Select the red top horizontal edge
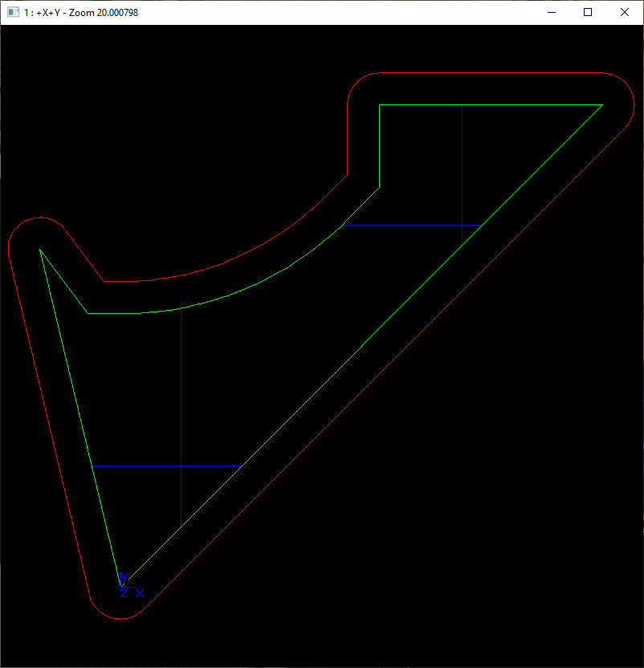 pyautogui.click(x=490, y=73)
